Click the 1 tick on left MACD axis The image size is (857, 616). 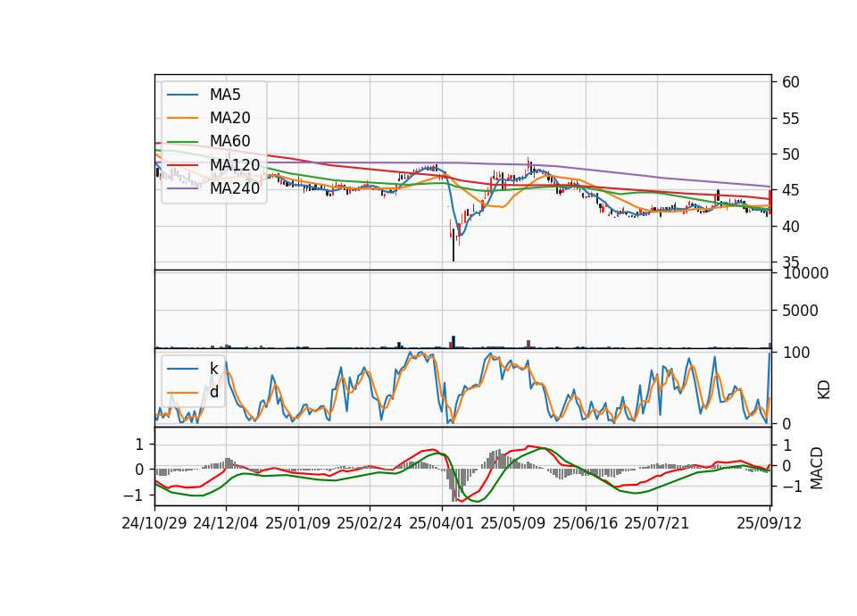(x=139, y=445)
